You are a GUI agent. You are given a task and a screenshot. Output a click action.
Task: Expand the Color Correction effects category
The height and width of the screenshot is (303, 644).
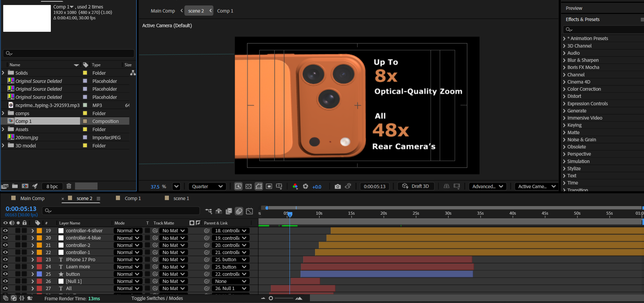tap(564, 89)
